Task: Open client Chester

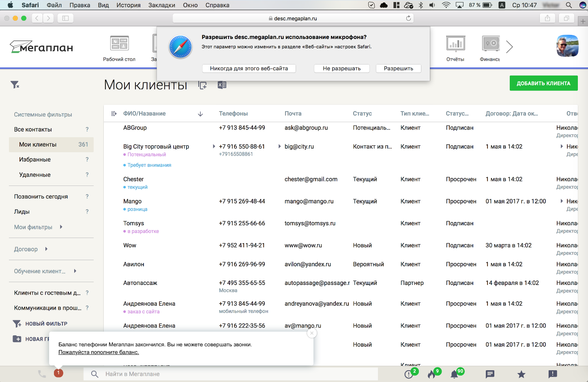Action: tap(133, 179)
